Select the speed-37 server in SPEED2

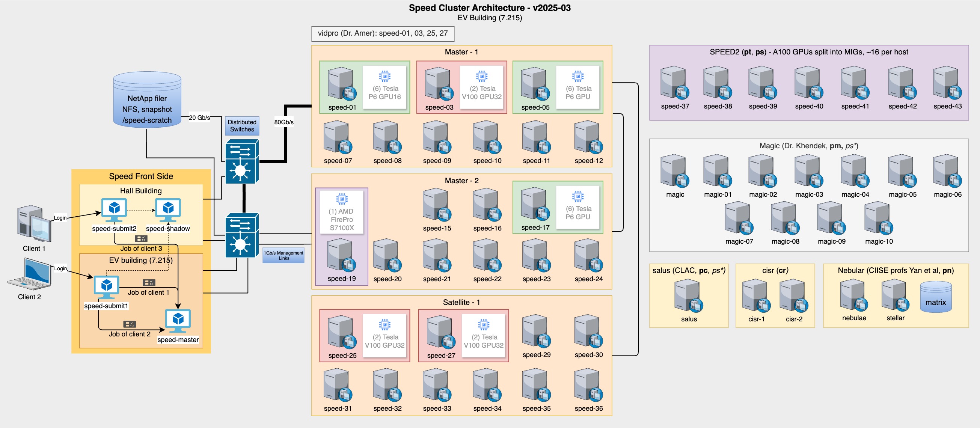coord(674,83)
